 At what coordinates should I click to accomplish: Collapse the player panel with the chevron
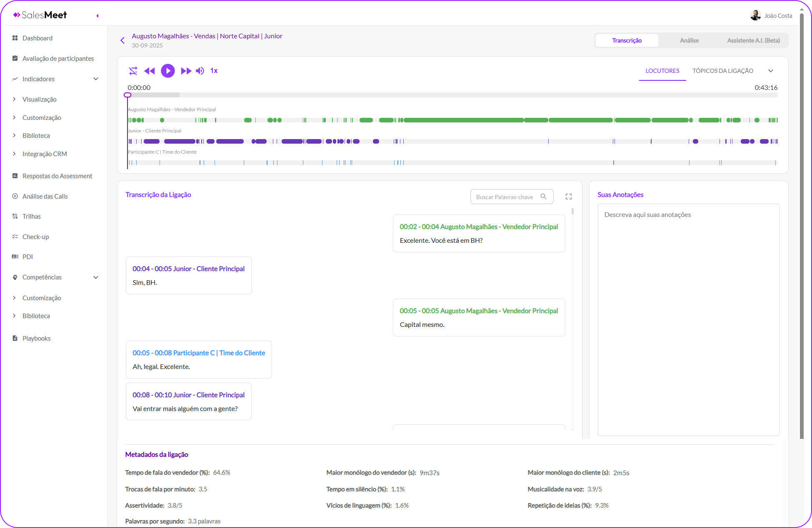click(770, 71)
